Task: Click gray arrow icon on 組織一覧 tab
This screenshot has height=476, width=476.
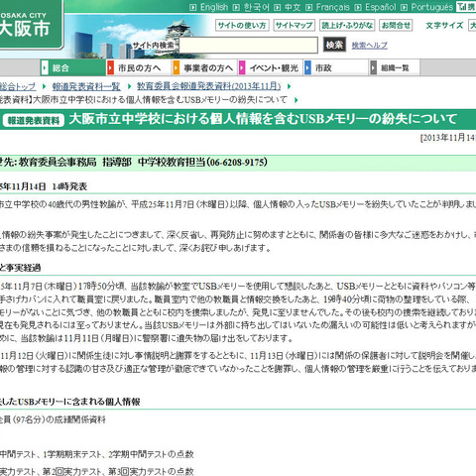Action: pos(374,67)
